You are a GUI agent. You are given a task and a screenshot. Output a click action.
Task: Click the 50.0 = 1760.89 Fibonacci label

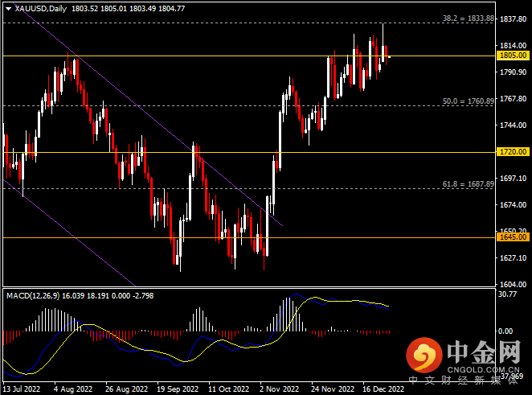[x=468, y=101]
